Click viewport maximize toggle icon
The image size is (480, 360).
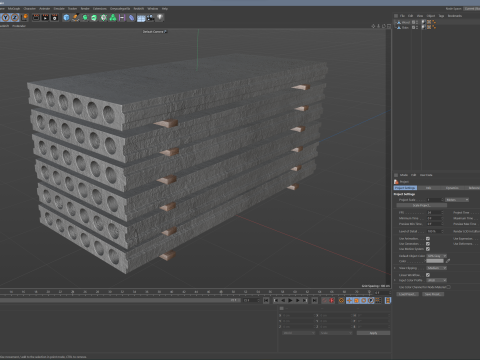(389, 26)
